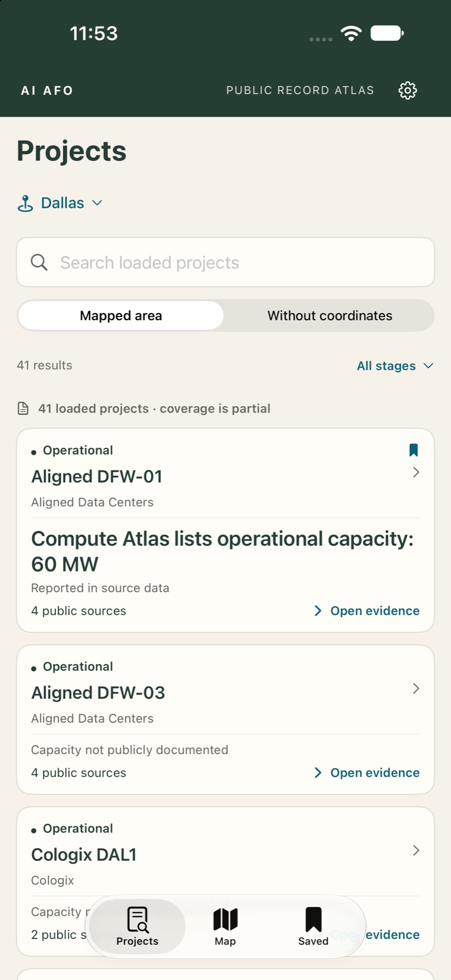The width and height of the screenshot is (451, 980).
Task: Tap the Aligned DFW-01 project title
Action: point(97,476)
